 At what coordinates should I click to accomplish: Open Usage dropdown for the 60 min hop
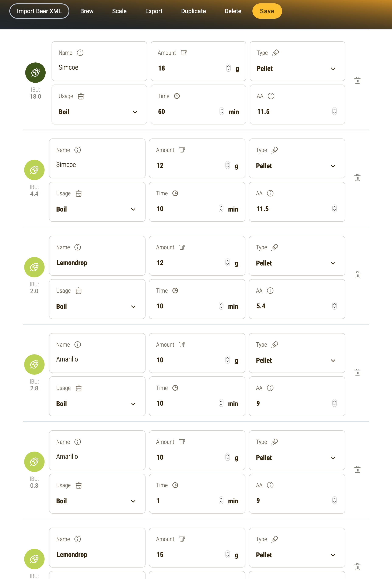(99, 112)
